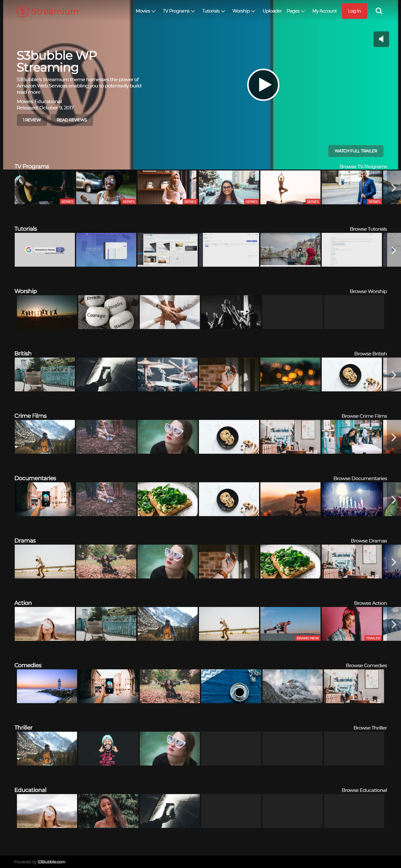Click the Streamium brand name text
This screenshot has width=401, height=868.
coord(55,12)
